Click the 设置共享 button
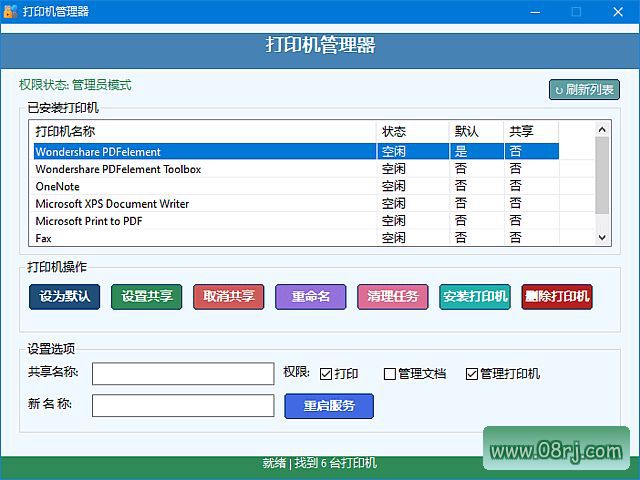 pyautogui.click(x=147, y=296)
